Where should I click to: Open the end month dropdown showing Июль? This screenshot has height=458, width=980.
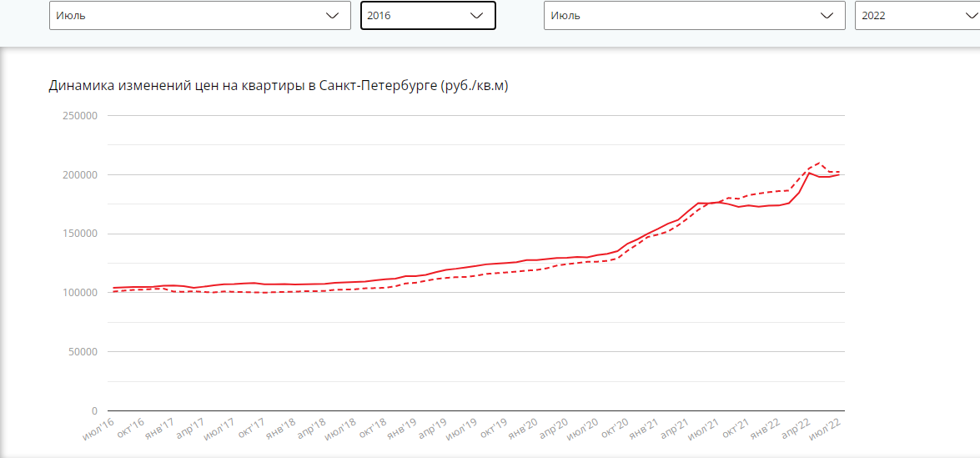(695, 16)
